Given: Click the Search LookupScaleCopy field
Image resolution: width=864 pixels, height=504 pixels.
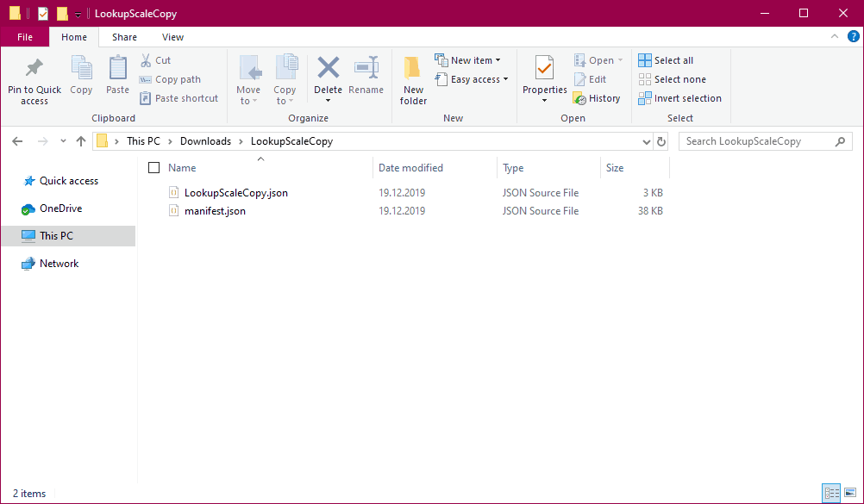Looking at the screenshot, I should pos(757,141).
